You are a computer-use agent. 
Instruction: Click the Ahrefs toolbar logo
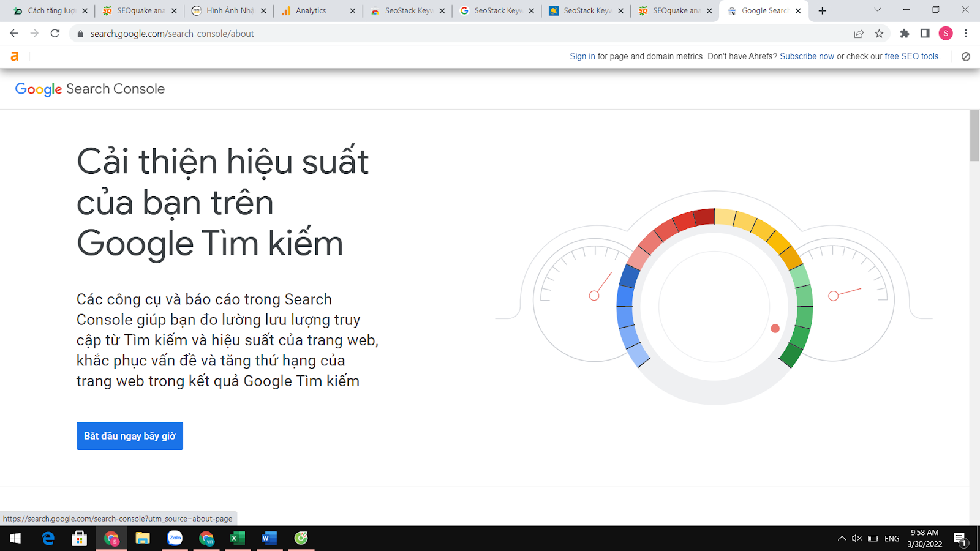tap(15, 56)
